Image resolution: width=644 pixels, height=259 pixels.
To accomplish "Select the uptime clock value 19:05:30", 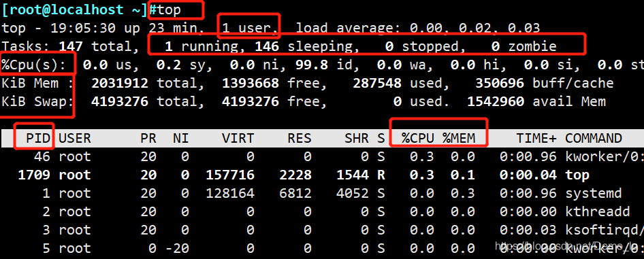I will (x=83, y=29).
